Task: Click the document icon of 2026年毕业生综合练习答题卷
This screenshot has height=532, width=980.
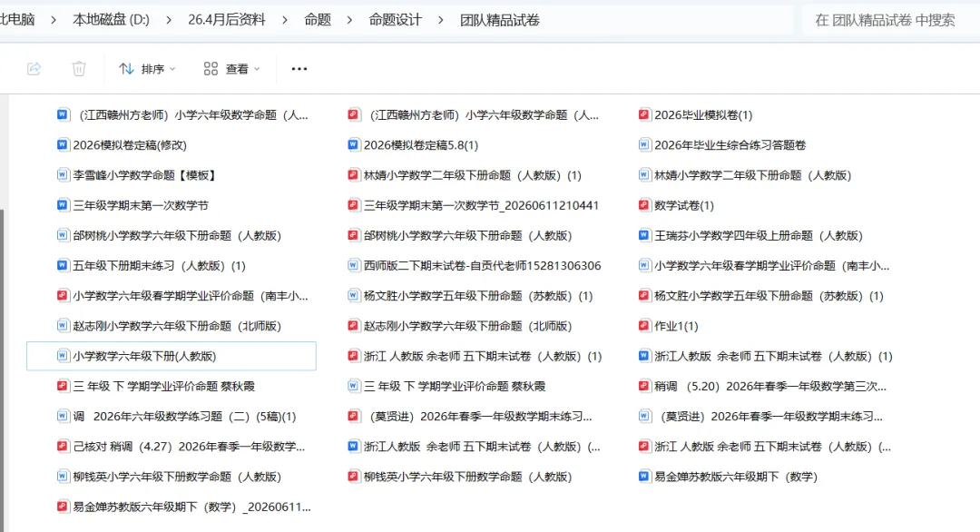Action: 643,145
